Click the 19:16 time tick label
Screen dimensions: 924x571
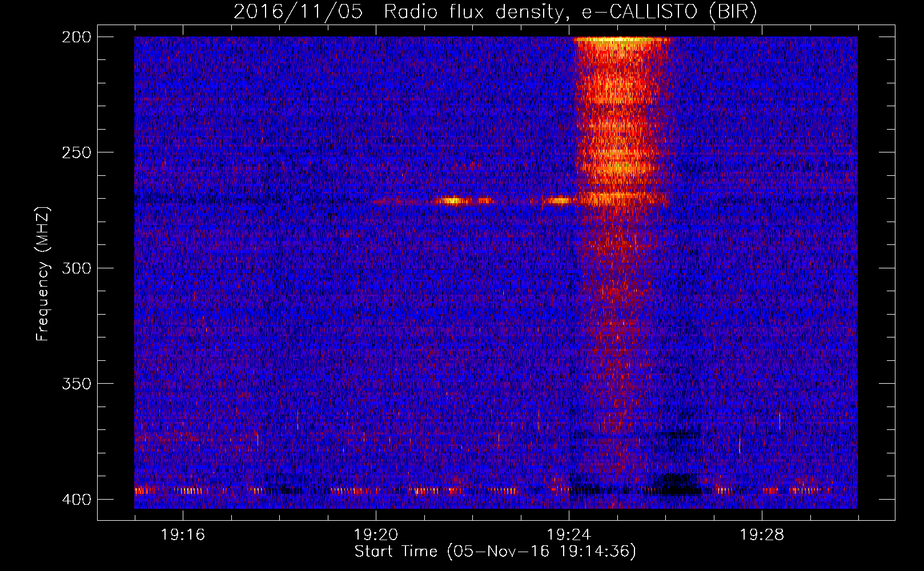coord(183,535)
